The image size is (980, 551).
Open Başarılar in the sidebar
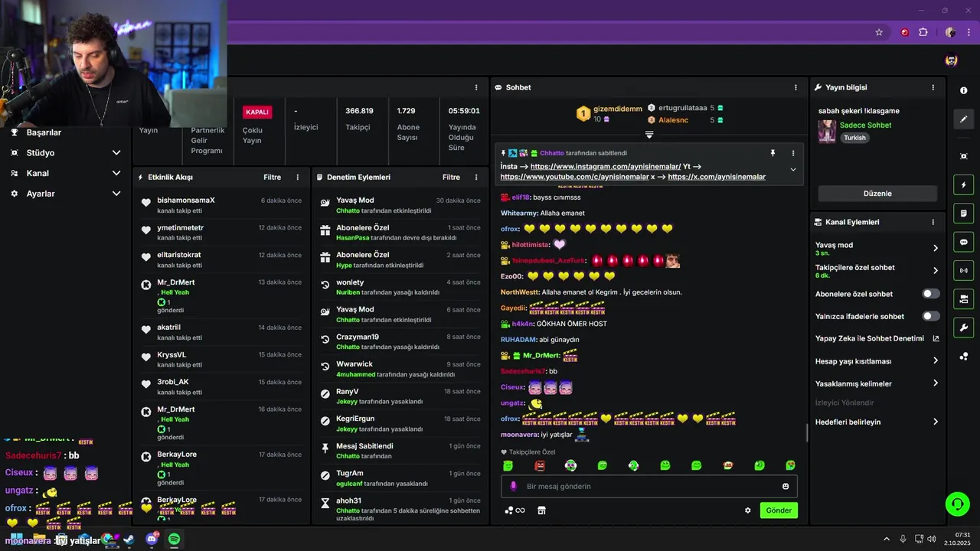44,132
